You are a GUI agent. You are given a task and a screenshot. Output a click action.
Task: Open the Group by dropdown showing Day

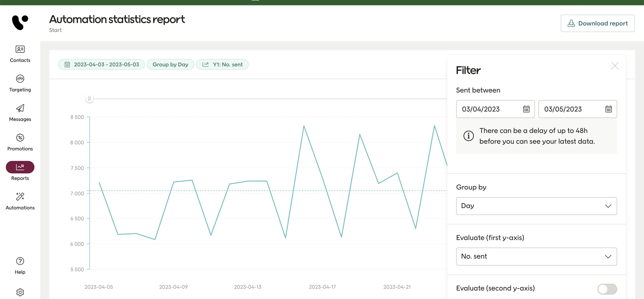(x=536, y=206)
